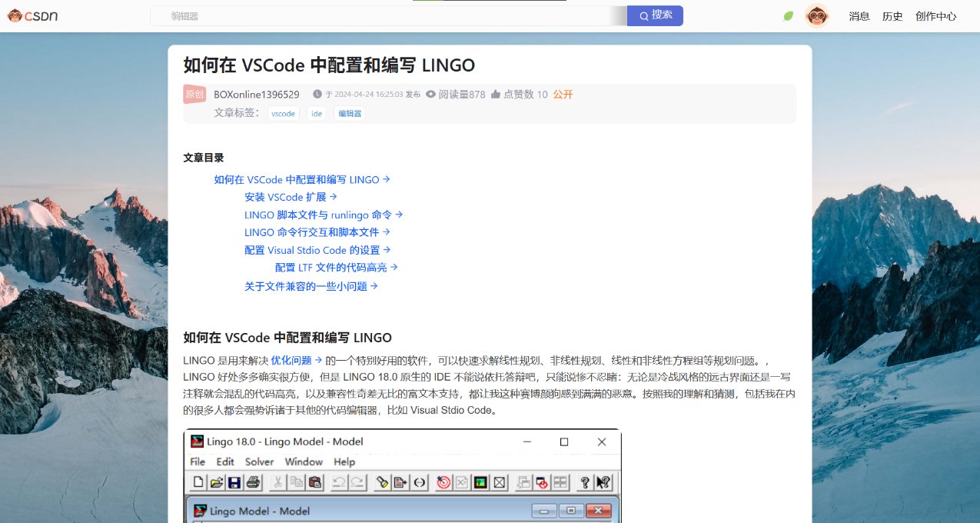
Task: Click Solve bullseye icon in Lingo screenshot toolbar
Action: (x=443, y=483)
